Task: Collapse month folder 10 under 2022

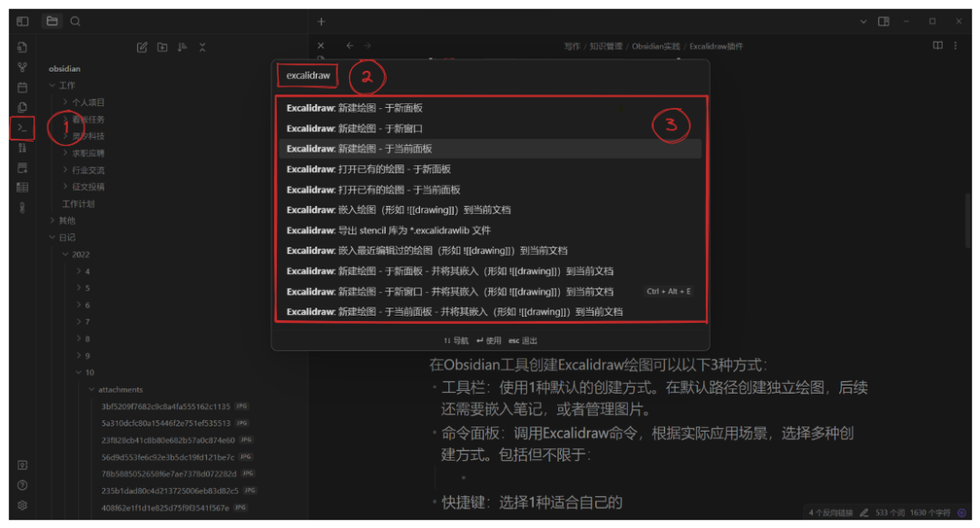Action: [x=79, y=372]
